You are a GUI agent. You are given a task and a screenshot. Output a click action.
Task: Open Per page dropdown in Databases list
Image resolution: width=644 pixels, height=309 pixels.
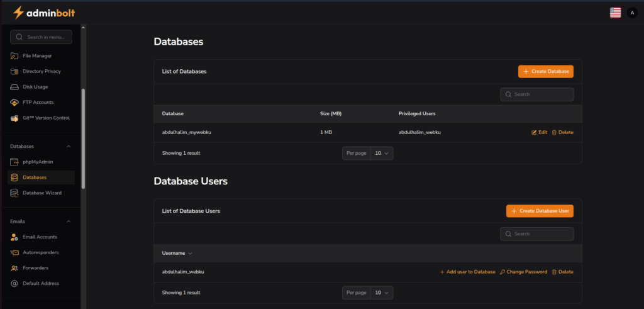(x=382, y=153)
